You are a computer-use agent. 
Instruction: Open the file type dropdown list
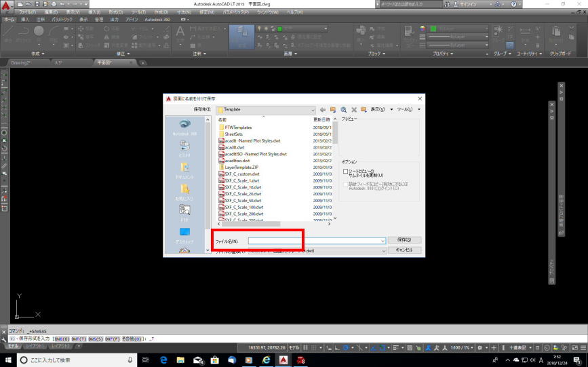coord(383,251)
